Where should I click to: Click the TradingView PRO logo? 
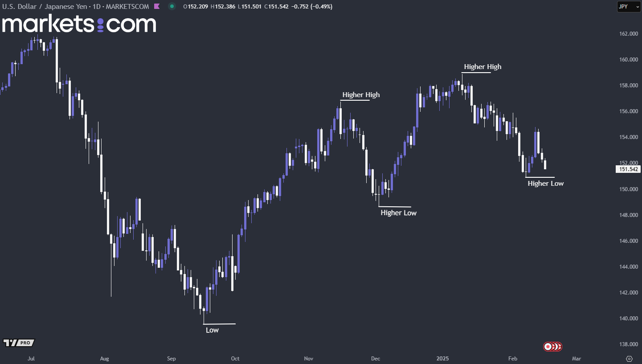click(x=19, y=343)
